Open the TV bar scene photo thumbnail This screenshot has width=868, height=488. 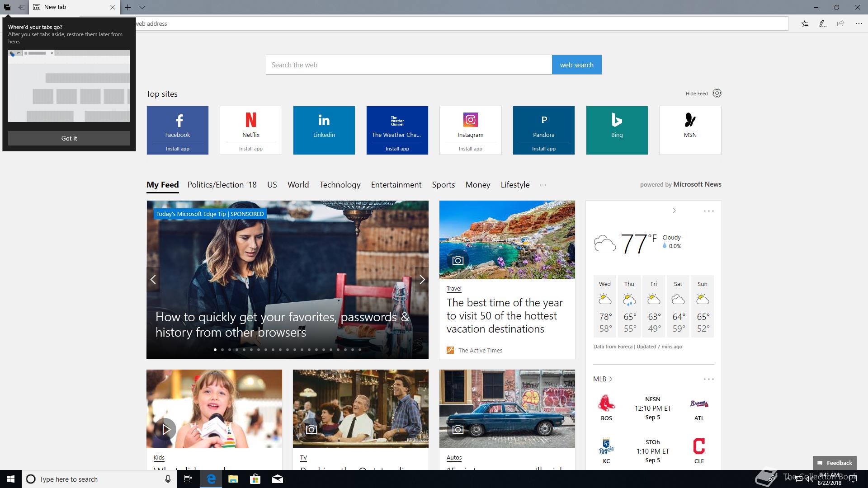pyautogui.click(x=361, y=409)
